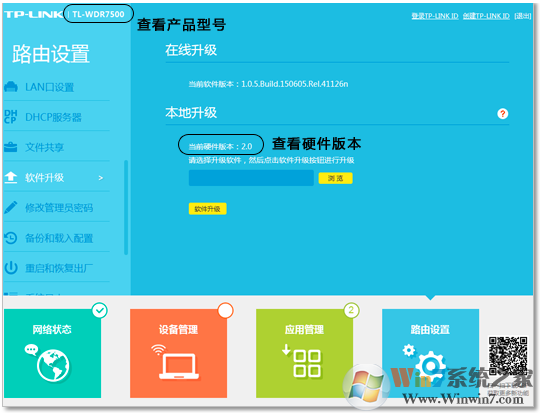Click the sidebar vertical scrollbar
Screen dimensions: 540x413
(x=126, y=207)
